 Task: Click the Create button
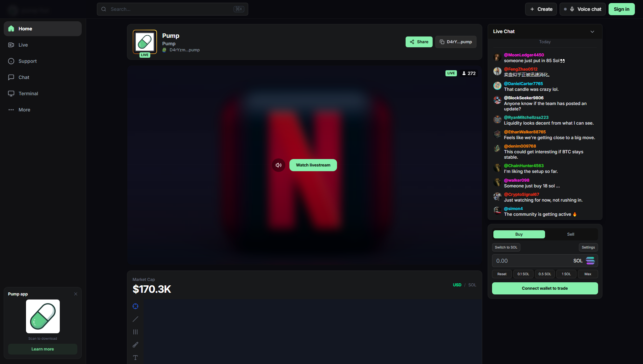541,9
